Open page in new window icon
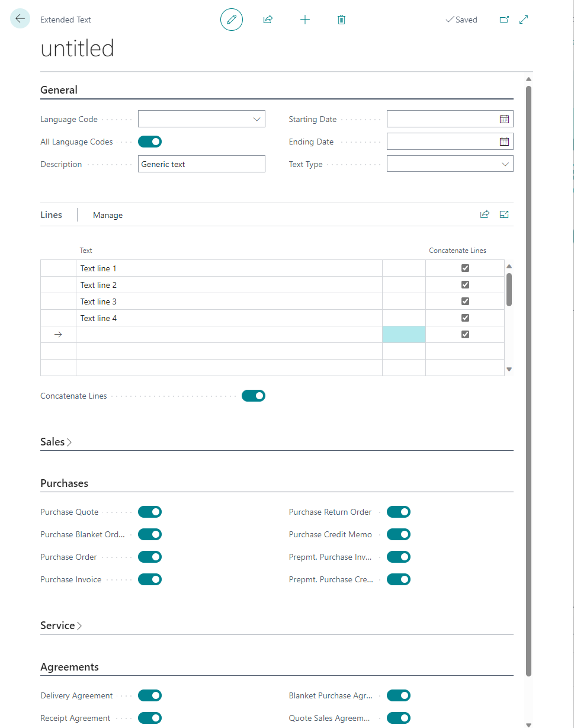Viewport: 574px width, 728px height. coord(504,20)
